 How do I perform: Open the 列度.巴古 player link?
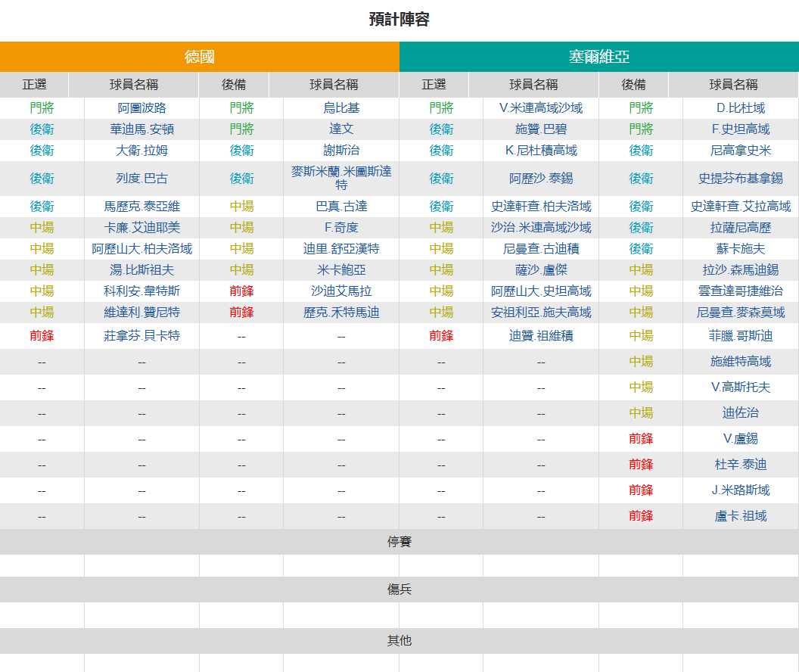(x=141, y=179)
